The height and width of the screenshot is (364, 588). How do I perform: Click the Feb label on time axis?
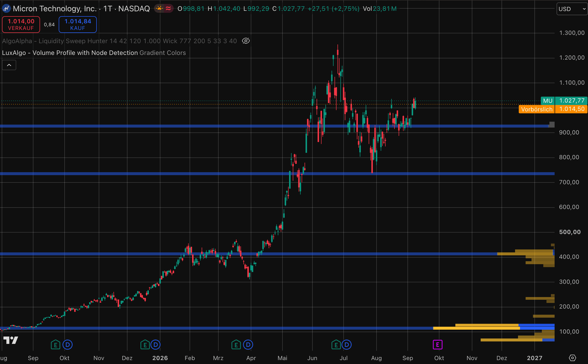(x=190, y=358)
